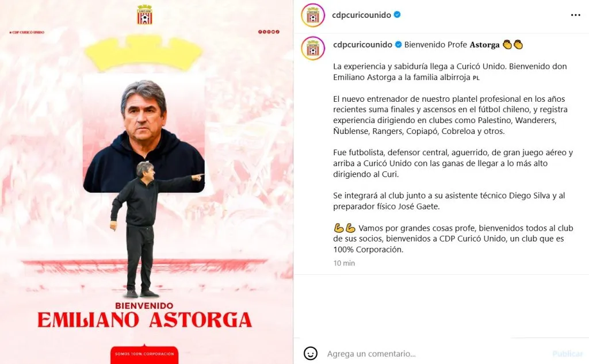
Task: Click the Emiliano Astorga portrait photo
Action: (x=144, y=133)
